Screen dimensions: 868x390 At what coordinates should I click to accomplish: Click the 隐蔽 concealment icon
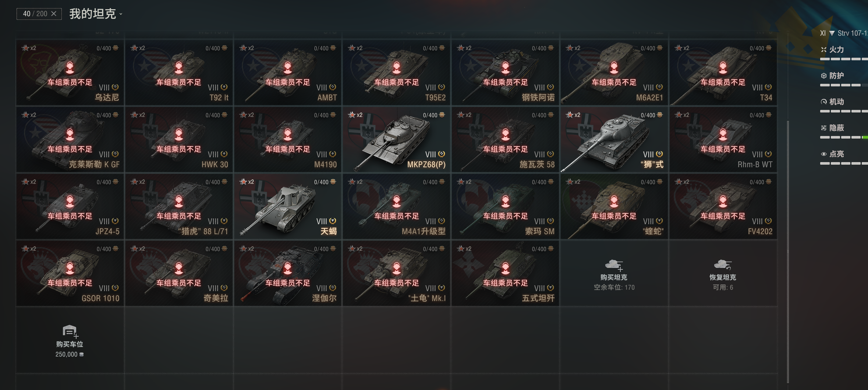(x=823, y=128)
